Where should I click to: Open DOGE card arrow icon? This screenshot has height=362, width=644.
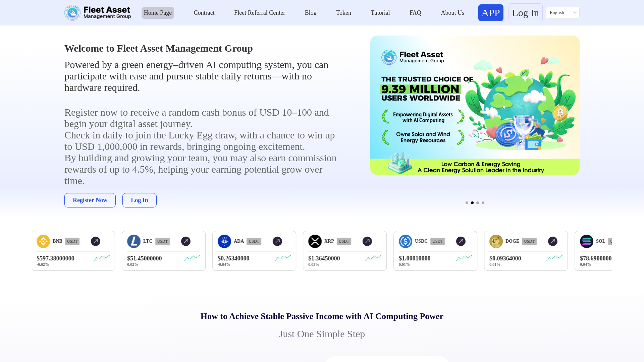tap(553, 241)
